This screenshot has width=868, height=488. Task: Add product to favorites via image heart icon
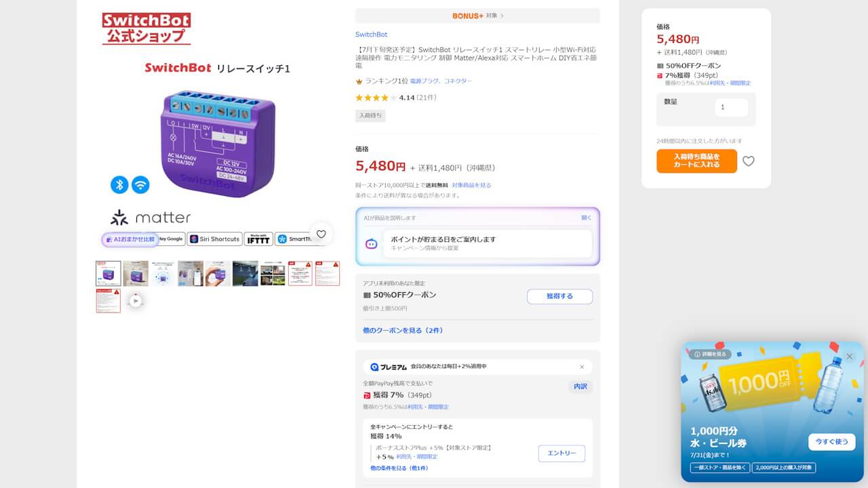click(321, 234)
